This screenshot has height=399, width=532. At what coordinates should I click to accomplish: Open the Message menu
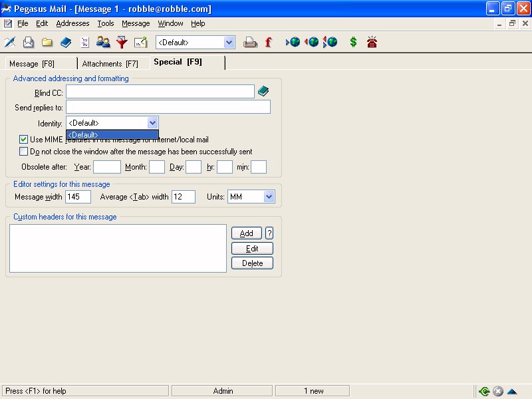tap(136, 23)
